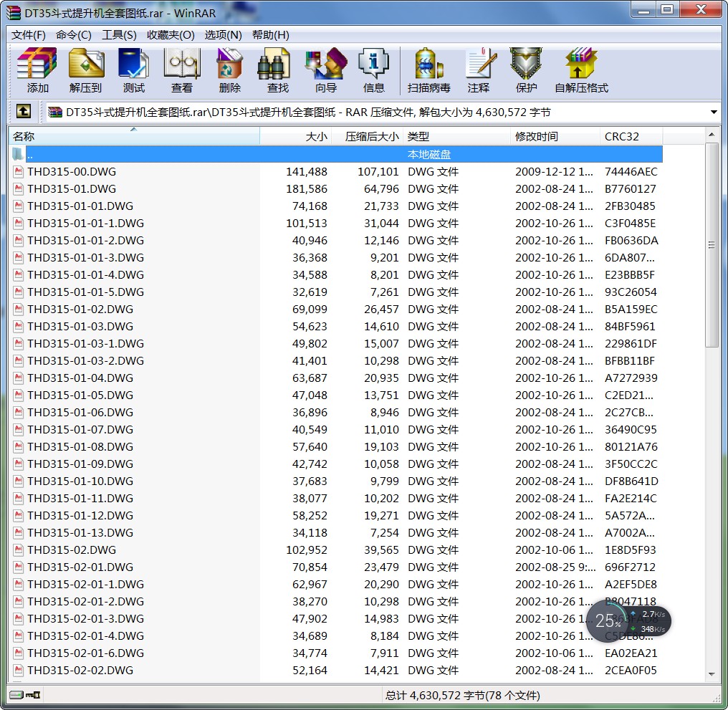Screen dimensions: 728x710
Task: Click the parent folder icon in '..' row
Action: pos(18,154)
